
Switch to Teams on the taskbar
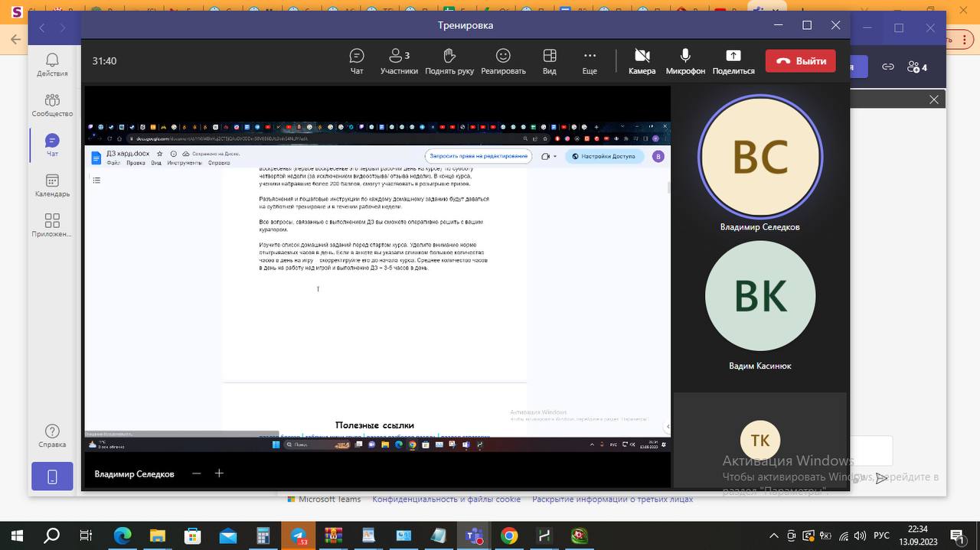click(x=474, y=535)
